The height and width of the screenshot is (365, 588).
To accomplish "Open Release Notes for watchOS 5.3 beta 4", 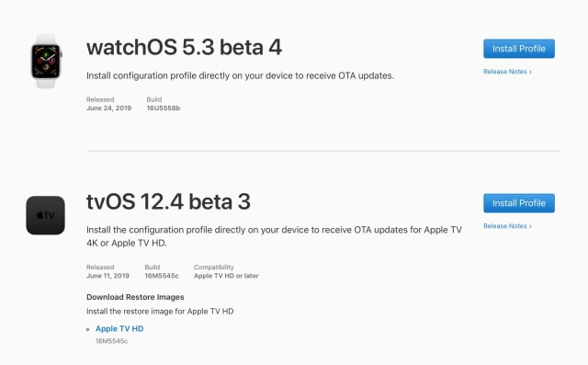I will click(507, 72).
